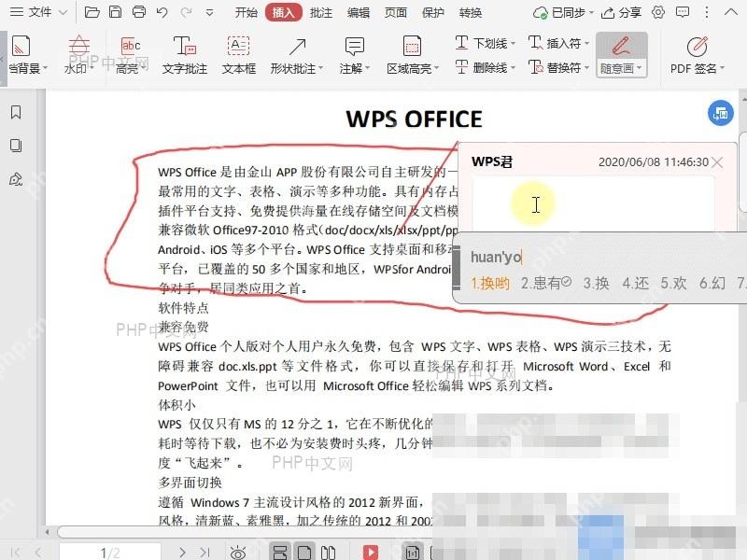Click the 分享 share button
Viewport: 747px width, 560px height.
621,12
